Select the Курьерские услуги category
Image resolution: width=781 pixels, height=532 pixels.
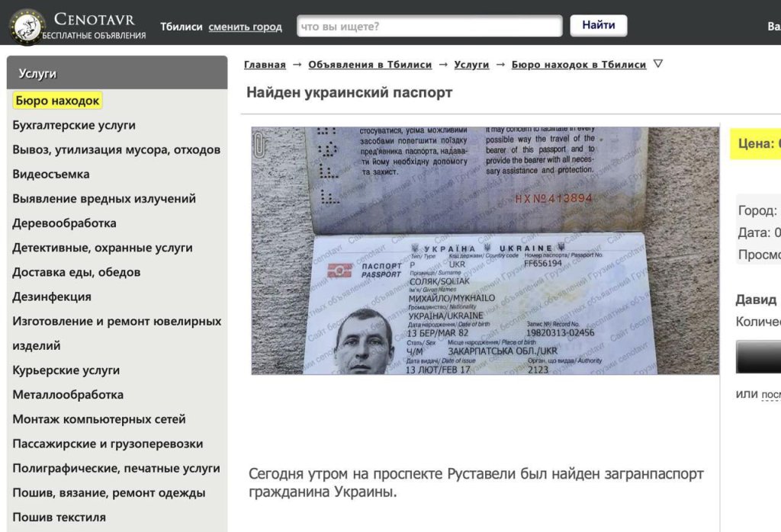(x=66, y=370)
